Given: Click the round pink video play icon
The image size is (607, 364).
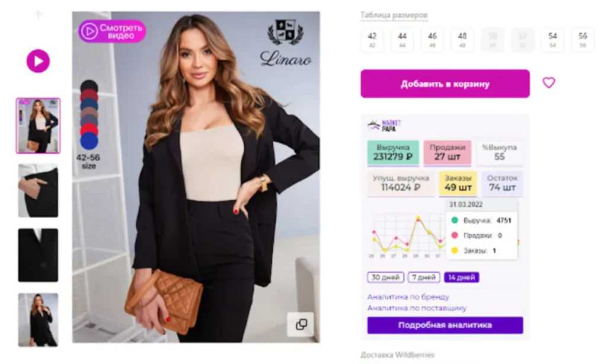Looking at the screenshot, I should coord(38,61).
